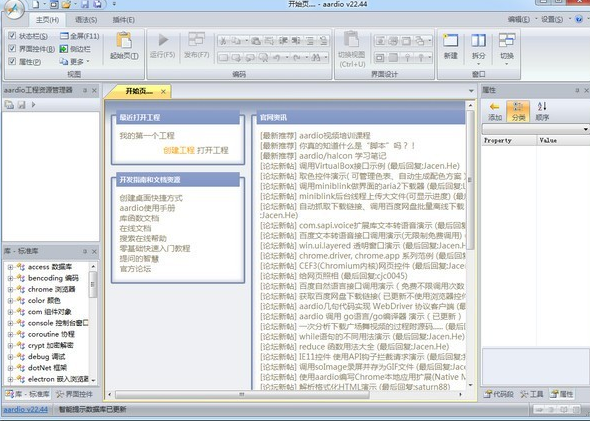Open the aardio使用手册 link
590x421 pixels.
147,208
